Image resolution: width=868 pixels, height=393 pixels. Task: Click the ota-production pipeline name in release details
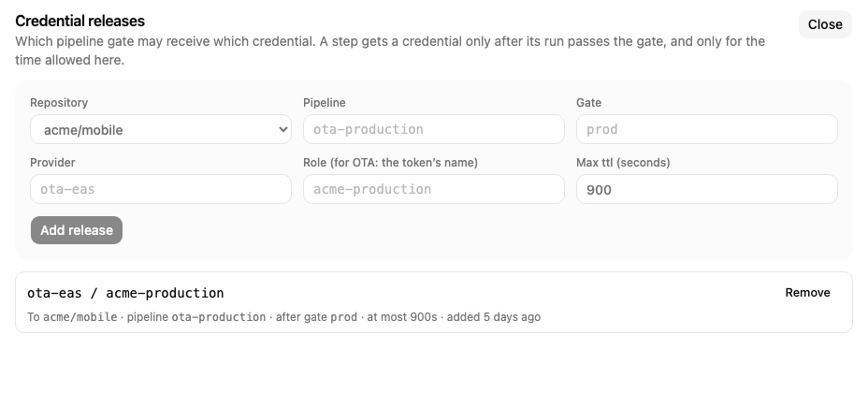coord(219,317)
